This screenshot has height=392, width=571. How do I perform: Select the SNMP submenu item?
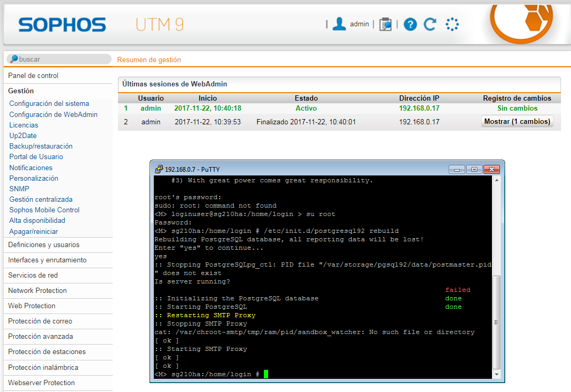pyautogui.click(x=19, y=189)
